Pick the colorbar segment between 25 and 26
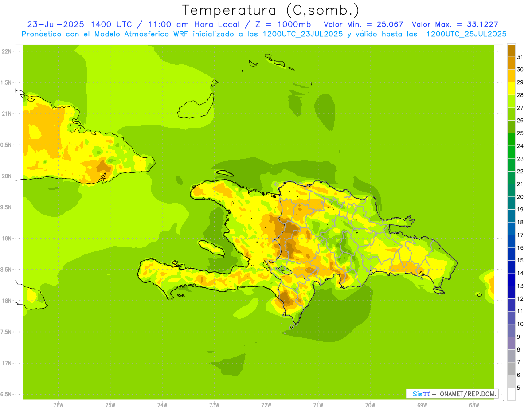This screenshot has height=411, width=532. coord(511,127)
